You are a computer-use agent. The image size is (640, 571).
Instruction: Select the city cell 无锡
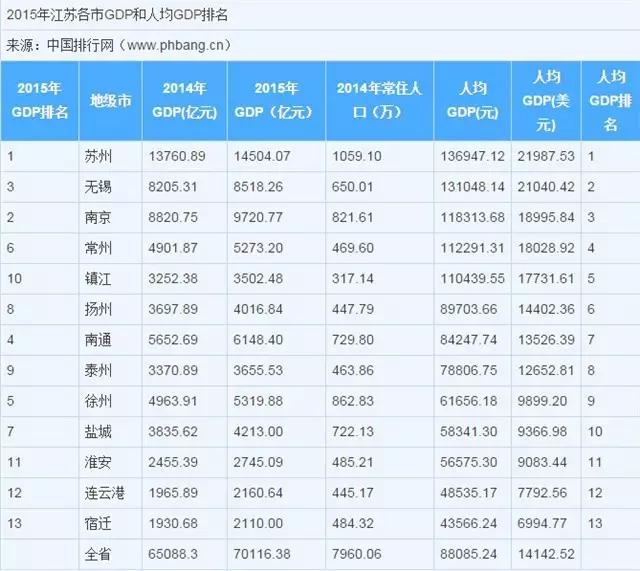[x=98, y=187]
